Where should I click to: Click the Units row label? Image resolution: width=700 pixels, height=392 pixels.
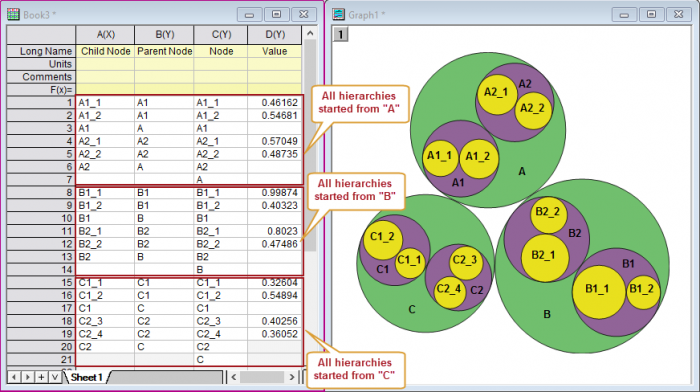click(x=41, y=64)
